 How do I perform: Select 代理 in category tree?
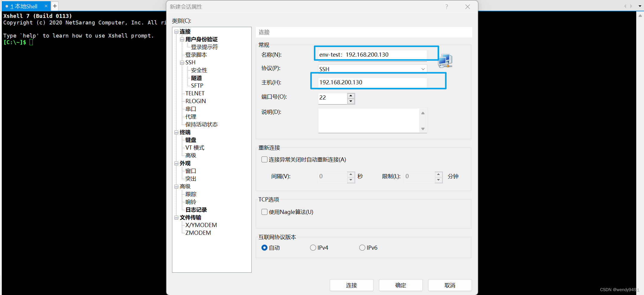click(191, 117)
